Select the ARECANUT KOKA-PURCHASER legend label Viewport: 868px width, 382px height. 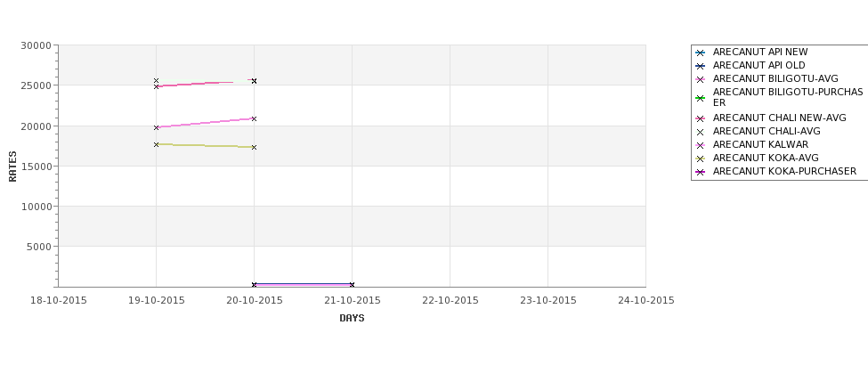[x=784, y=172]
